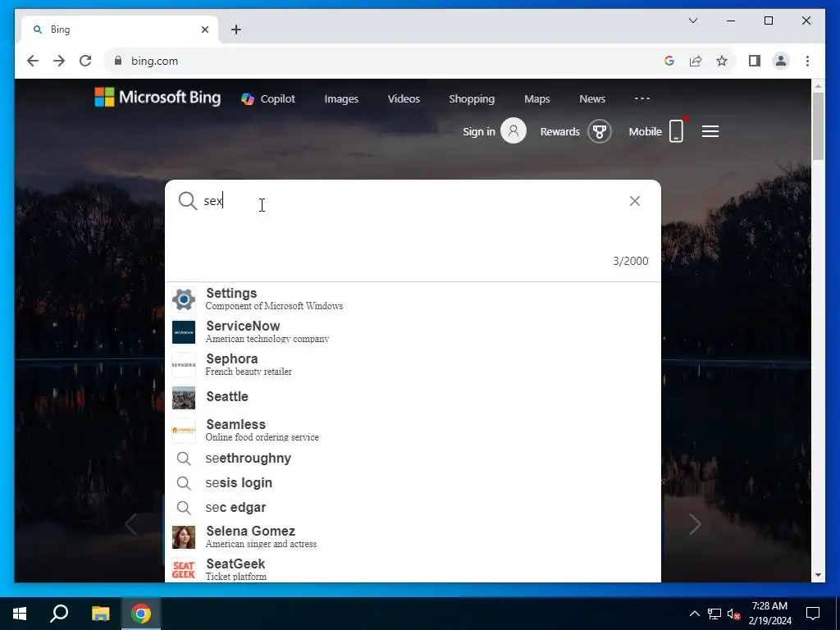The height and width of the screenshot is (630, 840).
Task: Select the ServiceNow suggestion
Action: pyautogui.click(x=413, y=331)
